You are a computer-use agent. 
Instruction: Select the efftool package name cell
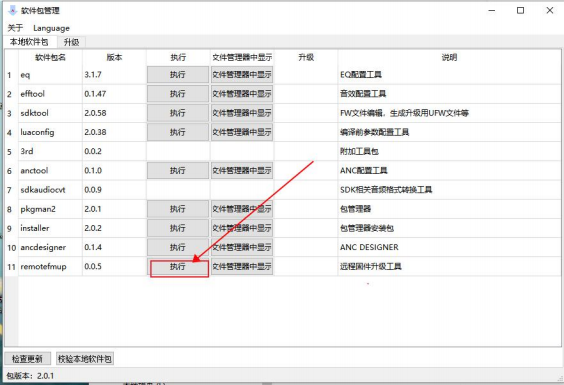pos(50,94)
